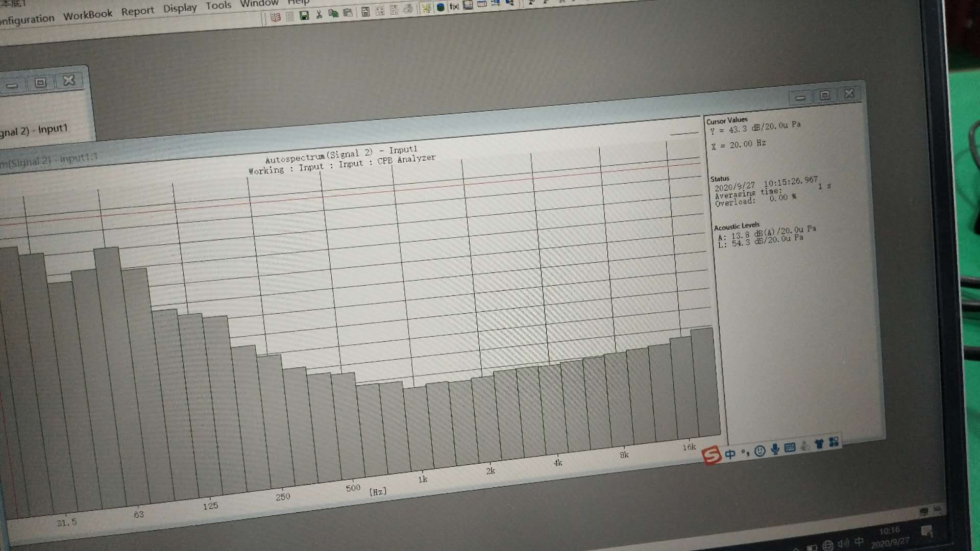Maximize the Autospectrum graph window

825,95
